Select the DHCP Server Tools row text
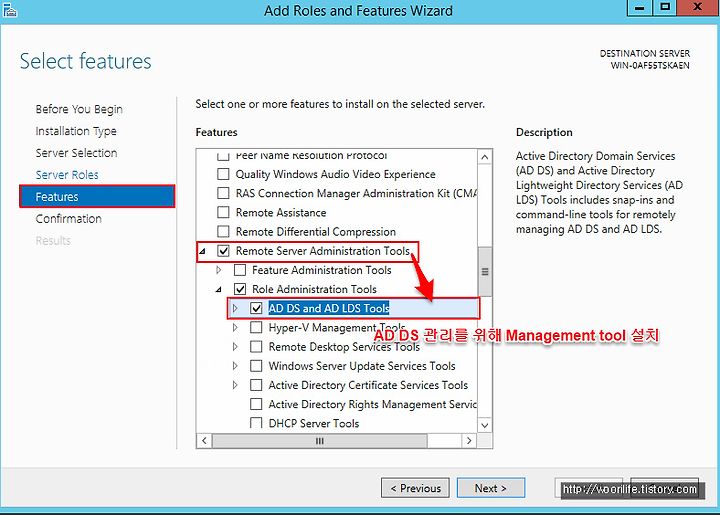Image resolution: width=720 pixels, height=515 pixels. pyautogui.click(x=314, y=423)
